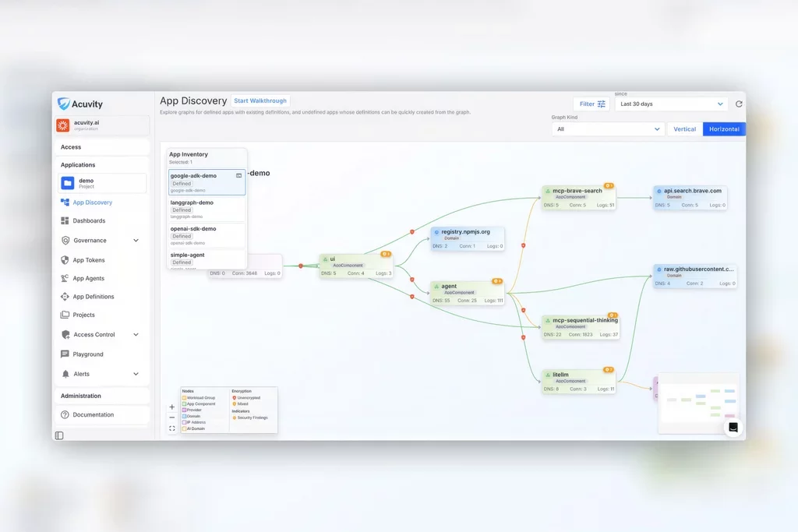Go to Dashboards page

[89, 220]
